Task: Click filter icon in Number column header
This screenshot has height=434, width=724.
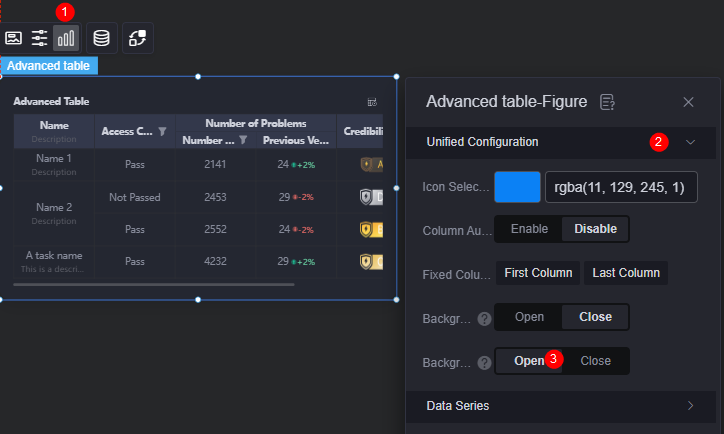Action: pyautogui.click(x=242, y=141)
